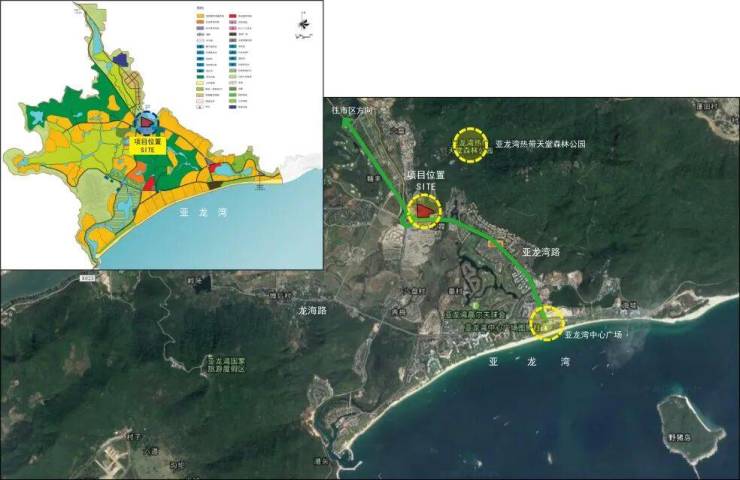The image size is (740, 480).
Task: Click the dark blue zone on planning map
Action: (122, 61)
